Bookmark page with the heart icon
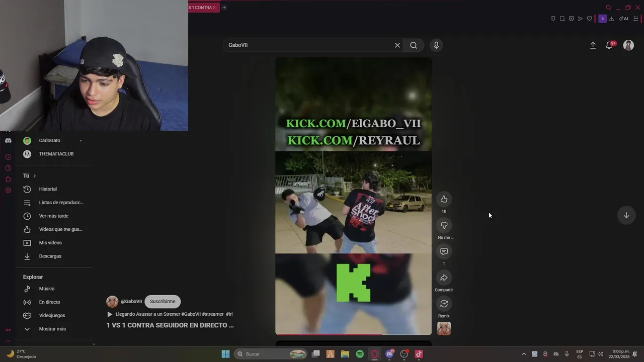The height and width of the screenshot is (362, 644). pos(590,19)
